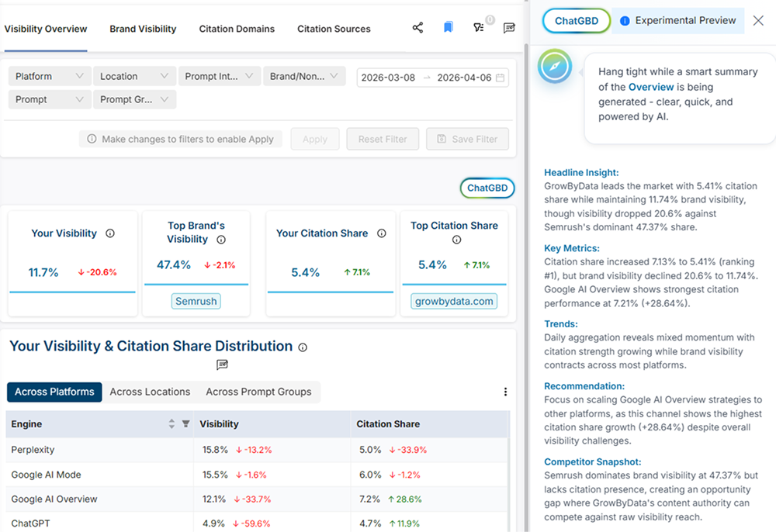Open the date range picker field
The height and width of the screenshot is (532, 776).
coord(432,78)
